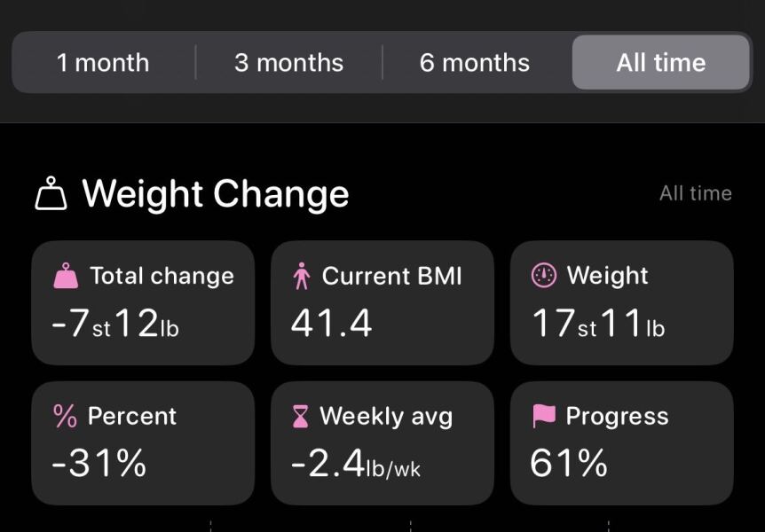Screen dimensions: 765x532
Task: Tap the pink flag icon on Progress
Action: [543, 416]
